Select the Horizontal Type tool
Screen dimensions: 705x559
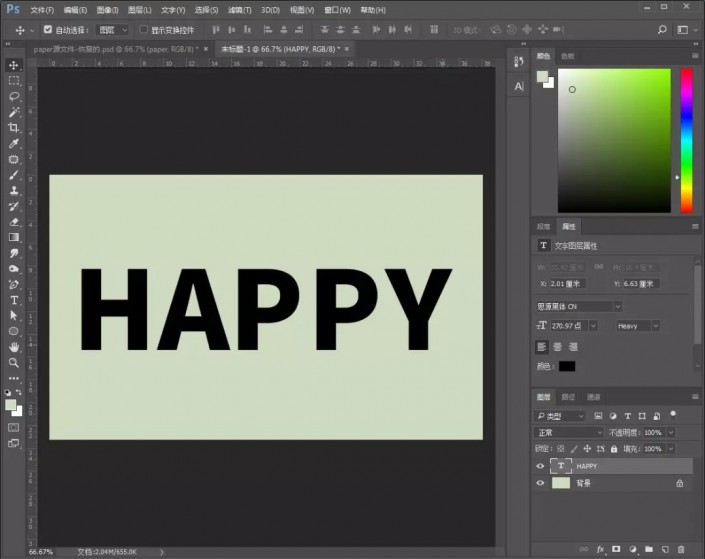14,300
